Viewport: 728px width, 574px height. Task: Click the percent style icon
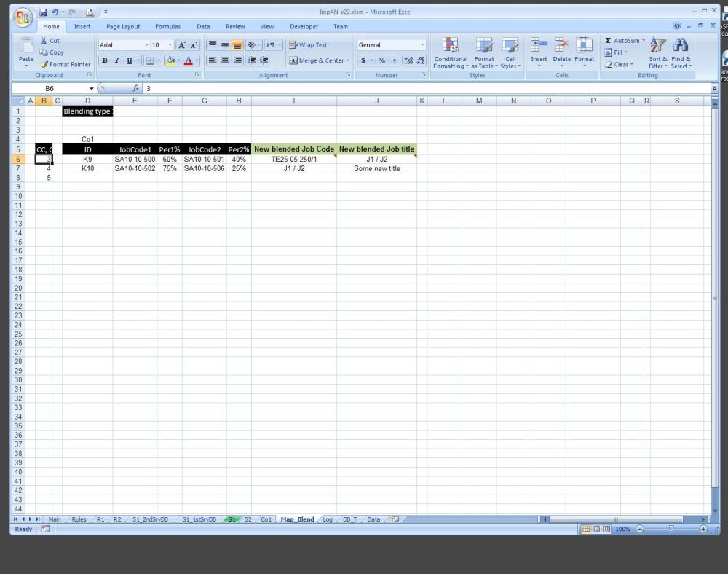381,61
